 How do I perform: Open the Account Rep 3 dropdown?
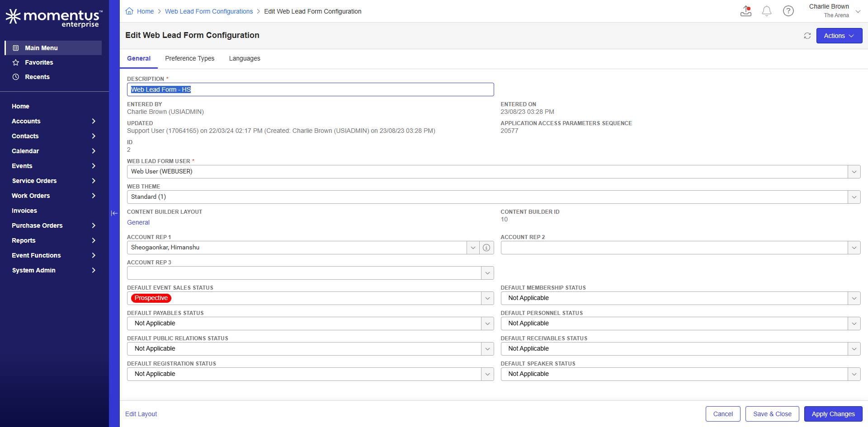pos(487,273)
